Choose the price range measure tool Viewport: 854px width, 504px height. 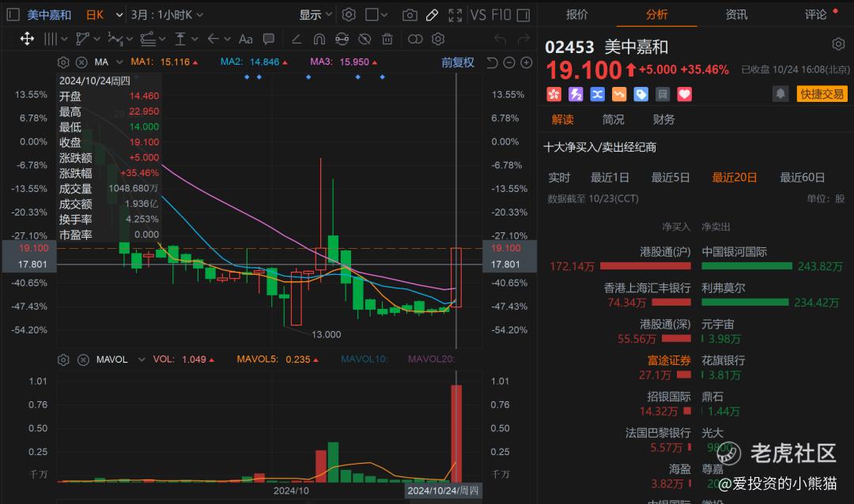click(180, 39)
